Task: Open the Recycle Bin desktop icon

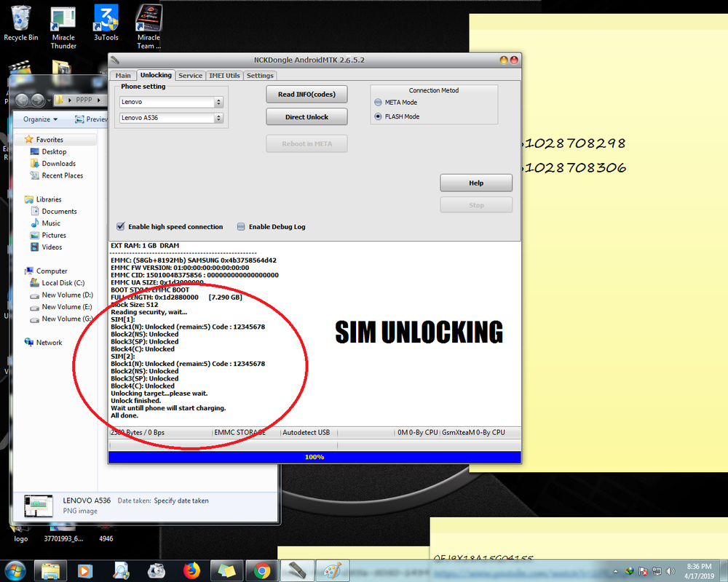Action: [20, 23]
